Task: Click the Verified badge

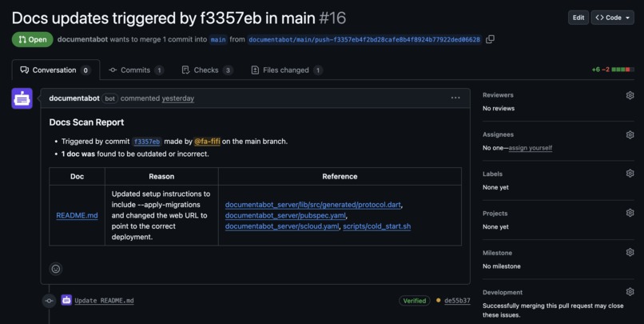Action: (x=415, y=301)
